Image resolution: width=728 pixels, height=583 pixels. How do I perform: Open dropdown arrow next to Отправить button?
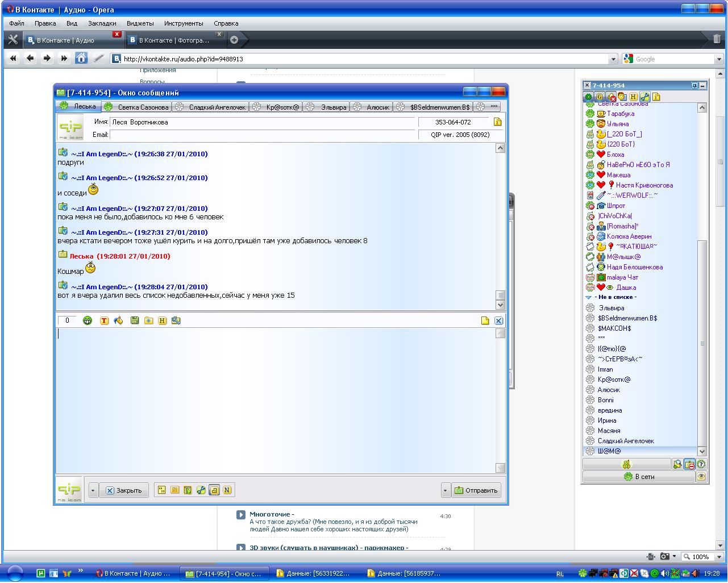446,490
